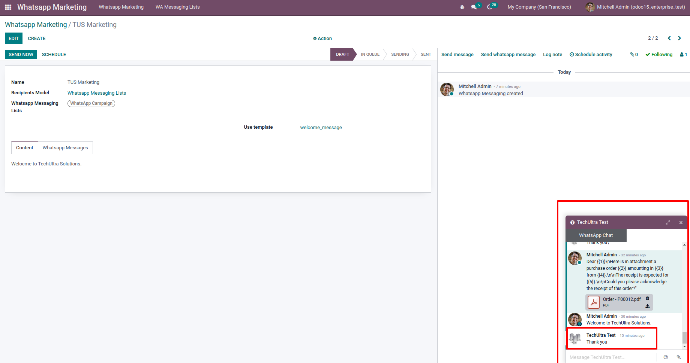Click Mitchell Admin avatar in chatter log

[x=447, y=89]
